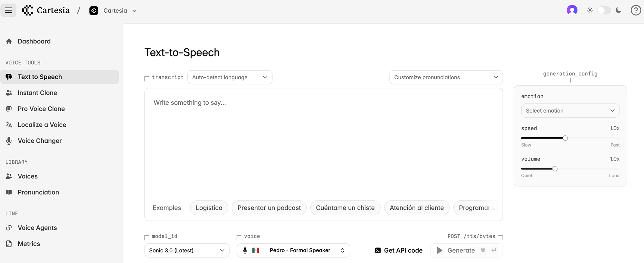Click the Localize a Voice translate icon
Viewport: 644px width, 263px height.
point(9,125)
